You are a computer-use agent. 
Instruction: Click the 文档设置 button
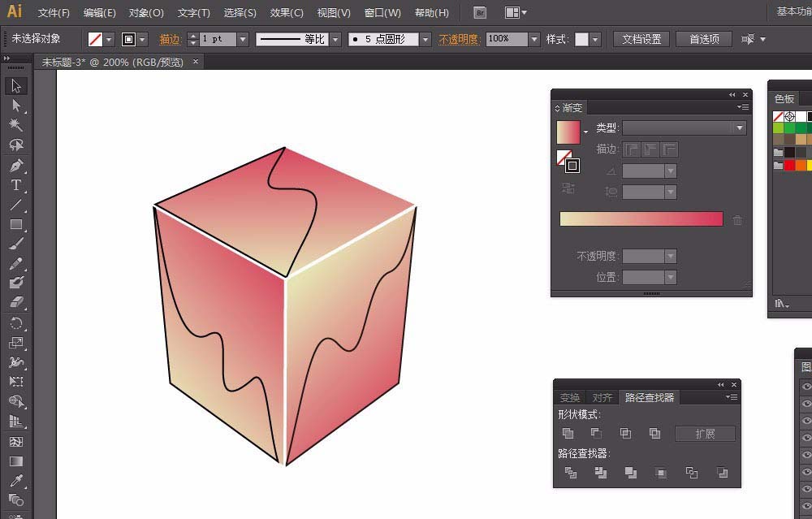point(641,39)
